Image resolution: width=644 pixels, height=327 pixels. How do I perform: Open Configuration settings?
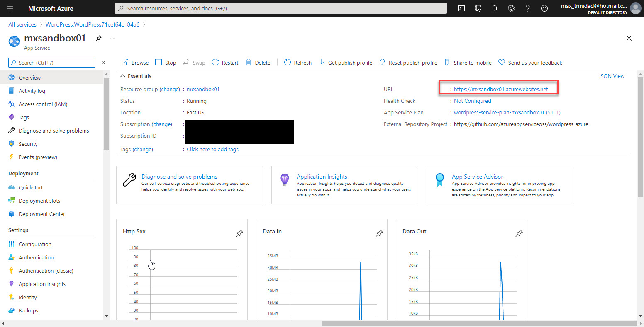[x=51, y=244]
